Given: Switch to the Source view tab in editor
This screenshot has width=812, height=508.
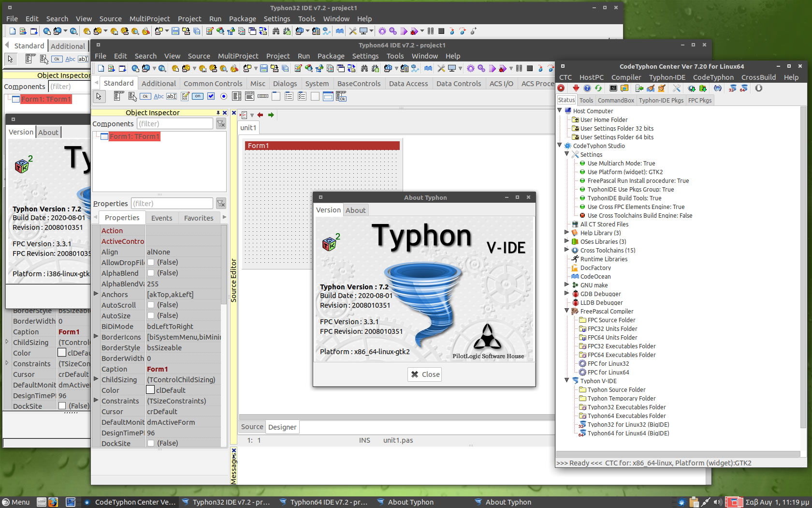Looking at the screenshot, I should click(252, 427).
